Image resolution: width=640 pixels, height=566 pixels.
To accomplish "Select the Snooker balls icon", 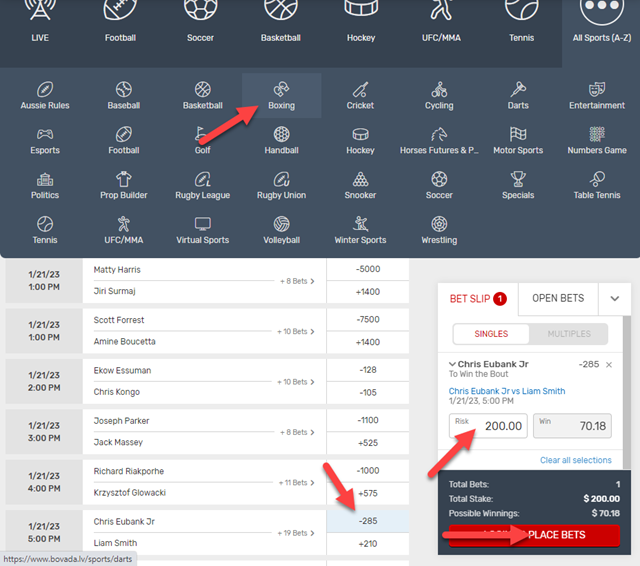I will [x=360, y=180].
